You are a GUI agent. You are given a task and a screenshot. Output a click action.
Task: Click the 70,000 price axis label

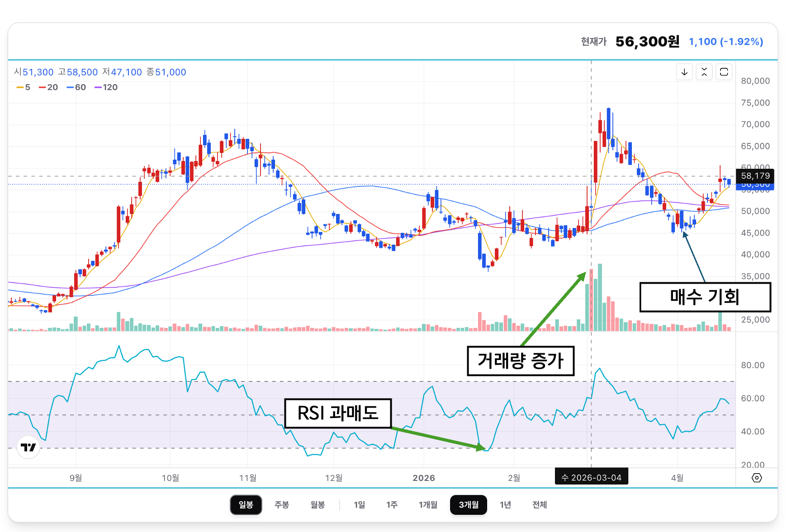tap(755, 124)
